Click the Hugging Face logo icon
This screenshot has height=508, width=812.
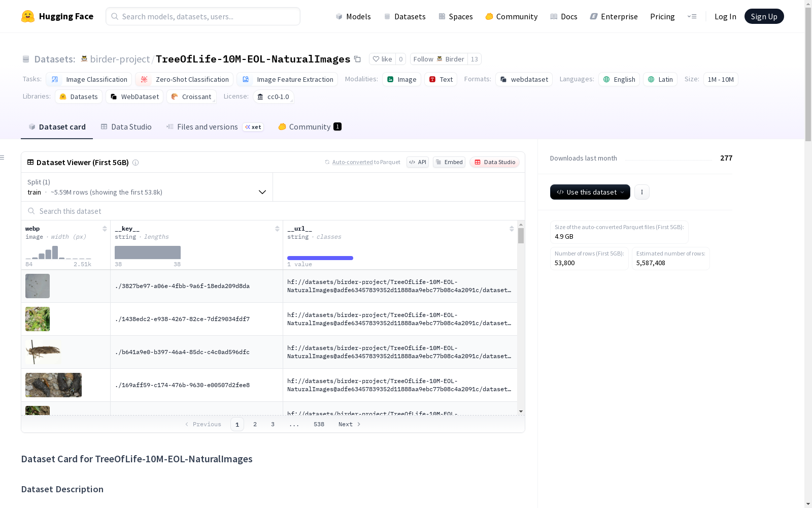[x=28, y=16]
